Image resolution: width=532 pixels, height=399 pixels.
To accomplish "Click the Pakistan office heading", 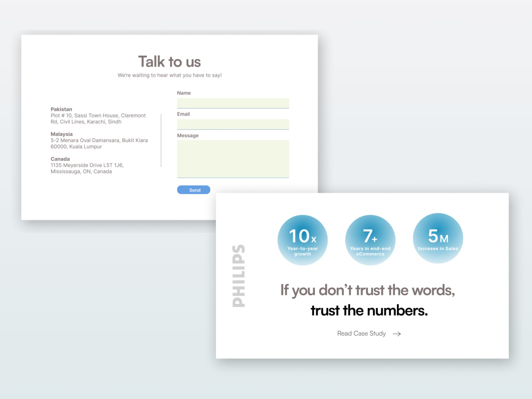I will click(61, 109).
